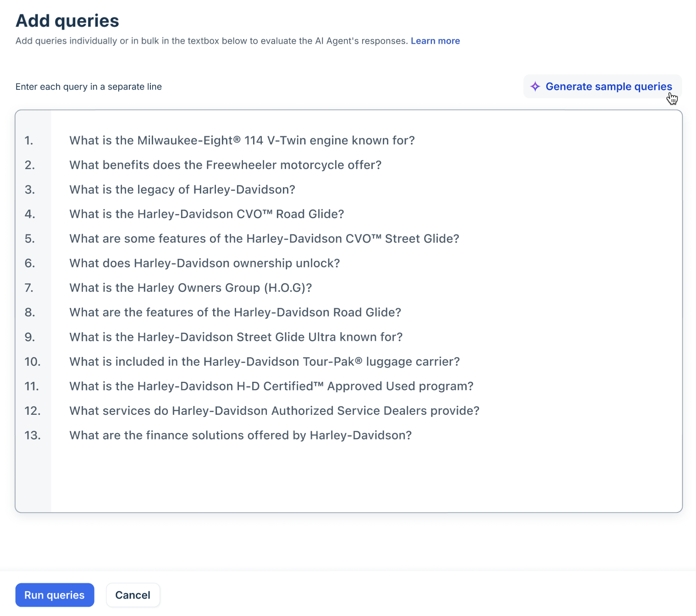Select 'What are the features of the Harley-Davidson Road Glide?'
This screenshot has height=616, width=696.
tap(235, 313)
